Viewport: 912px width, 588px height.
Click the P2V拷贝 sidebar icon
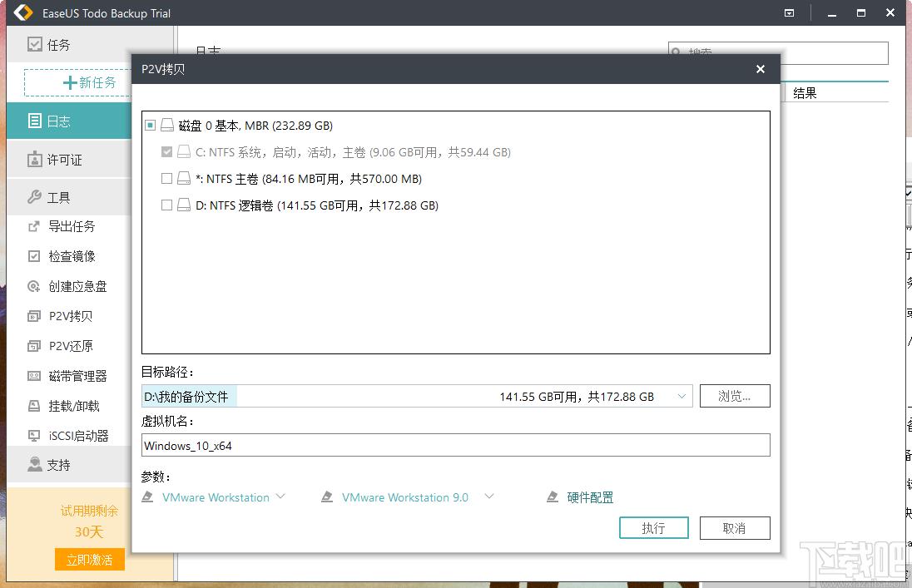34,316
